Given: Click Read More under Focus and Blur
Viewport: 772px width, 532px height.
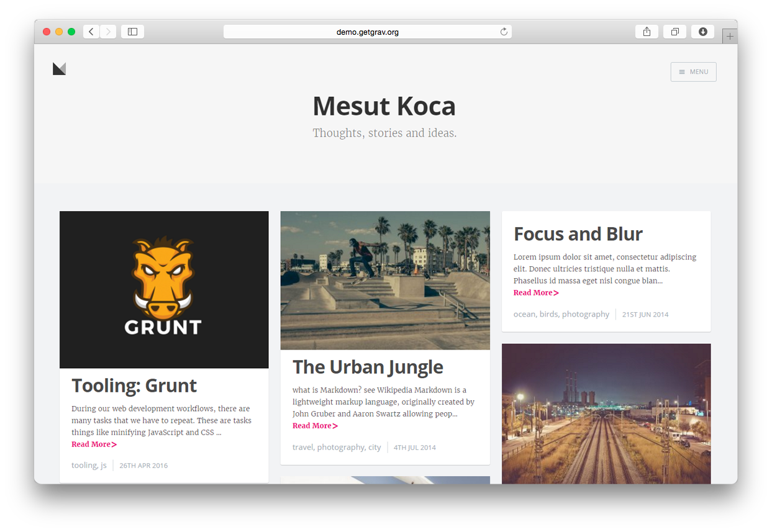Looking at the screenshot, I should [536, 293].
